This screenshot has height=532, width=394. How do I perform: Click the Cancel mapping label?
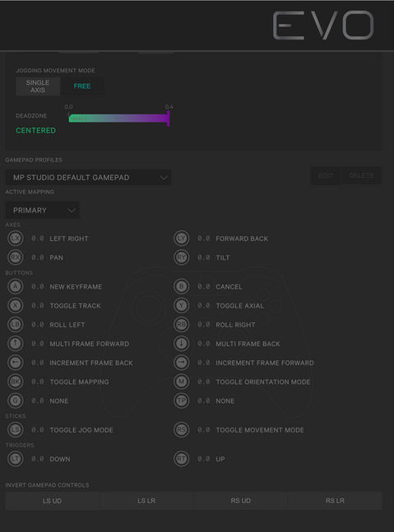coord(229,287)
